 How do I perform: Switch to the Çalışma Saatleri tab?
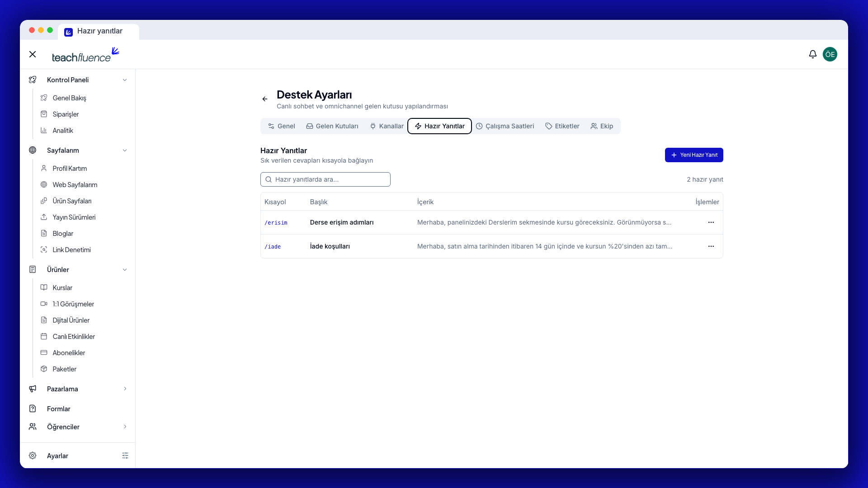point(505,126)
